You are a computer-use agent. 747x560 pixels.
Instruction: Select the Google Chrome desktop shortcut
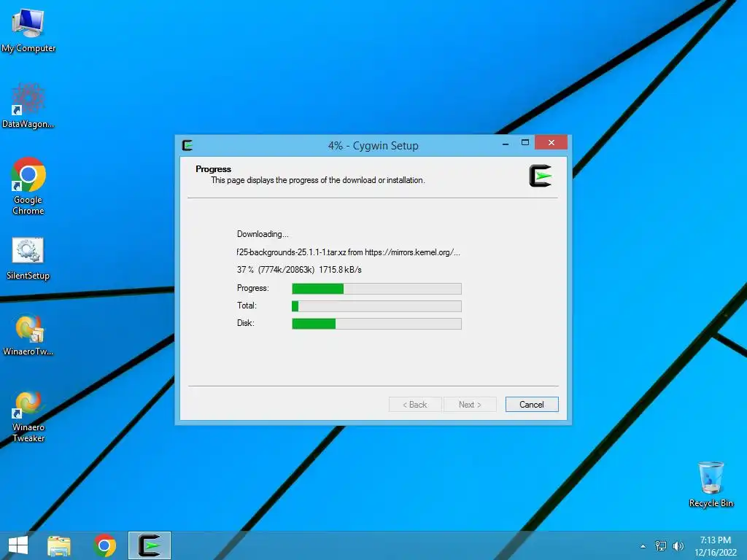(28, 186)
